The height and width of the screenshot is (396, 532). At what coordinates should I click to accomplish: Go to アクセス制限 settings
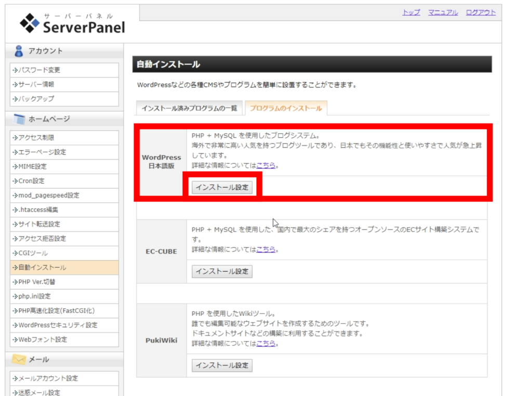click(64, 137)
